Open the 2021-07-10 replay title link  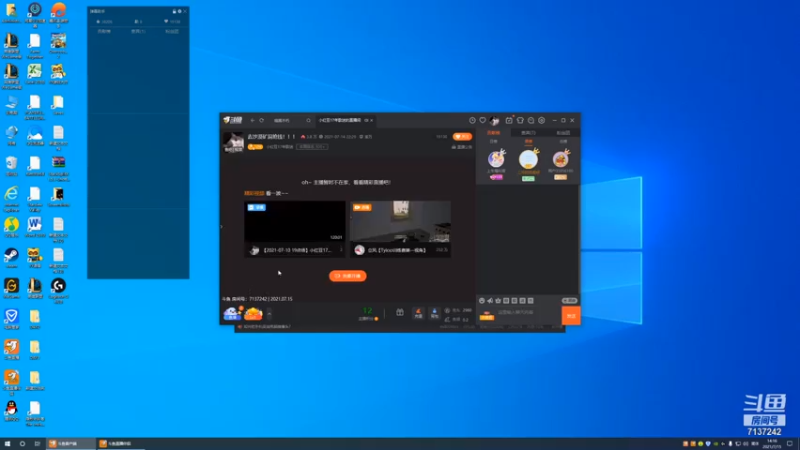[x=297, y=250]
